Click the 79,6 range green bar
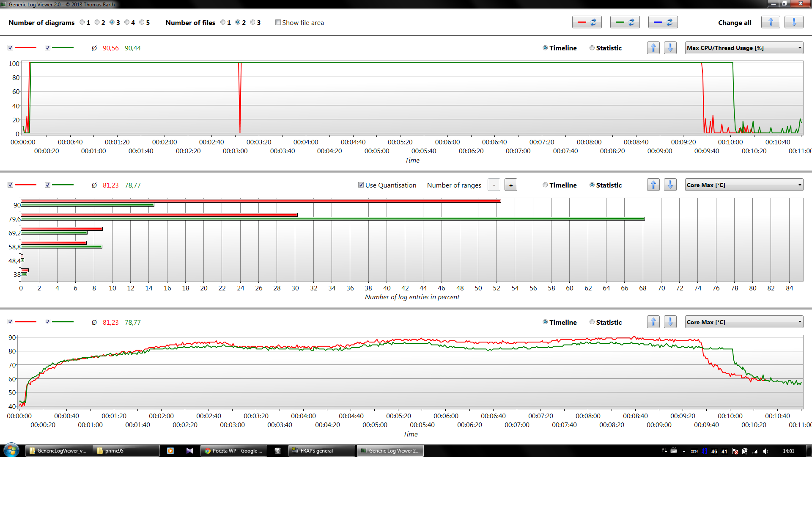This screenshot has width=812, height=508. 333,218
